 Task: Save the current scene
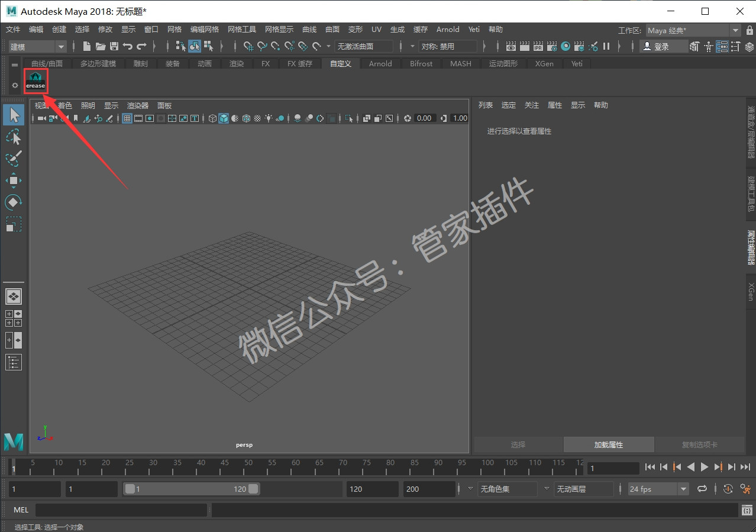pyautogui.click(x=114, y=46)
